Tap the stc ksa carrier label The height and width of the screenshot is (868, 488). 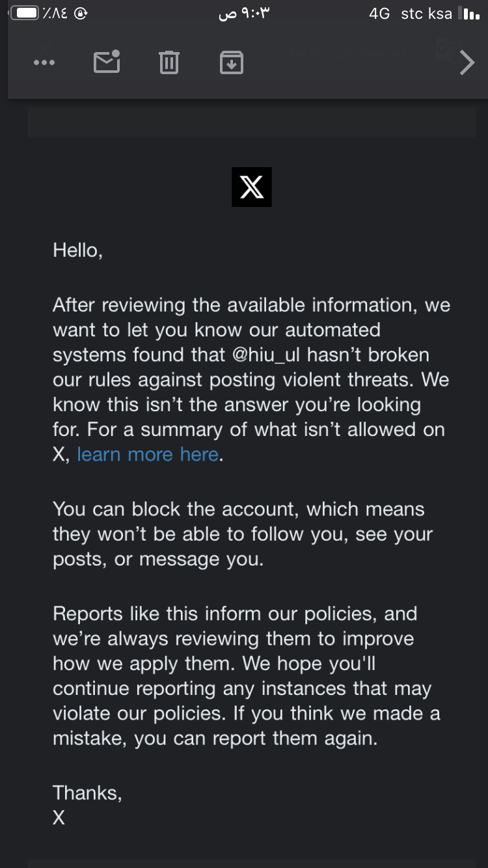pos(427,14)
